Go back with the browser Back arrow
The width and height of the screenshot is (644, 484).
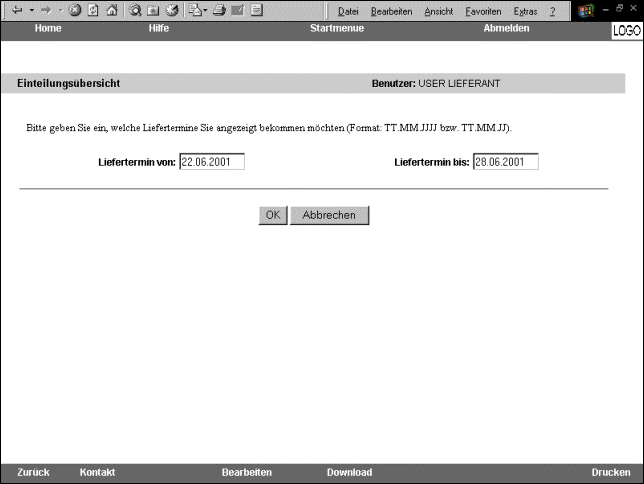(17, 10)
